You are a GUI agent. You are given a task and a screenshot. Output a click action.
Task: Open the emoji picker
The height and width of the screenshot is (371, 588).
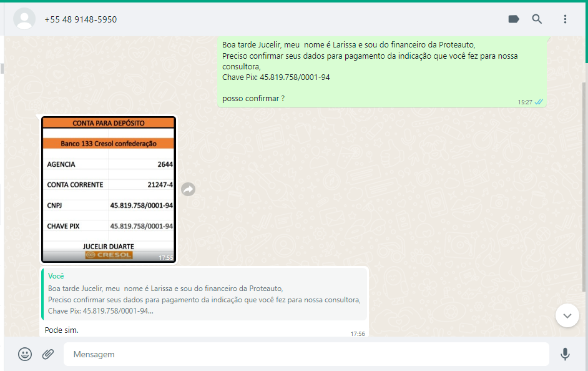pyautogui.click(x=25, y=354)
